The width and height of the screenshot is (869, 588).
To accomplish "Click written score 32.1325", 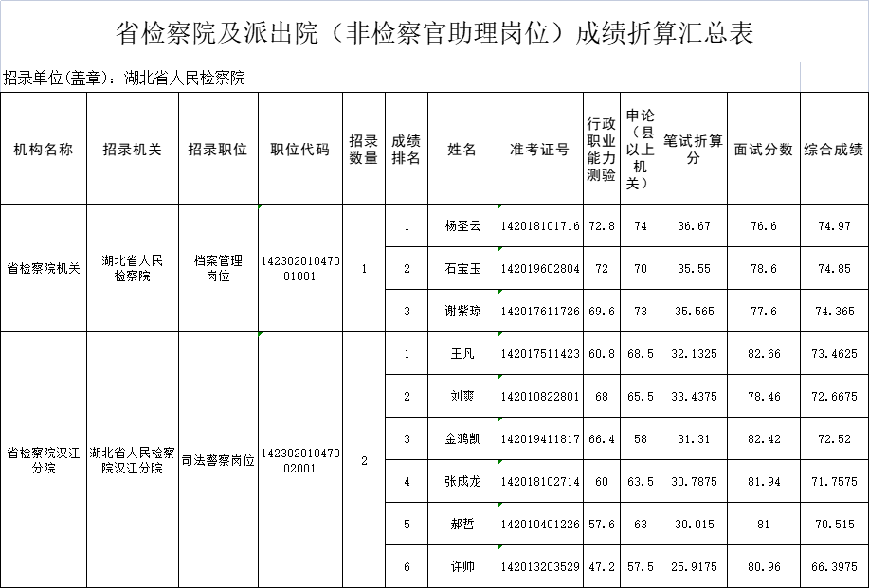I will (694, 353).
